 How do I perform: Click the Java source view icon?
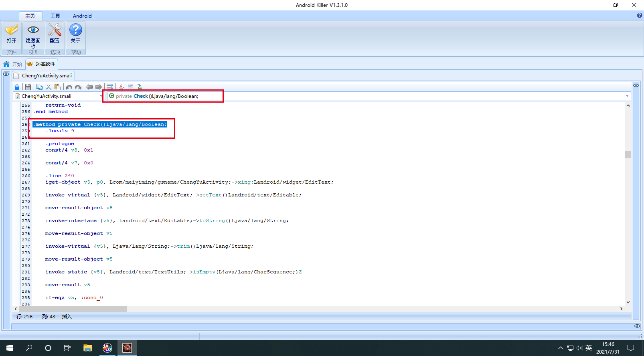(121, 87)
